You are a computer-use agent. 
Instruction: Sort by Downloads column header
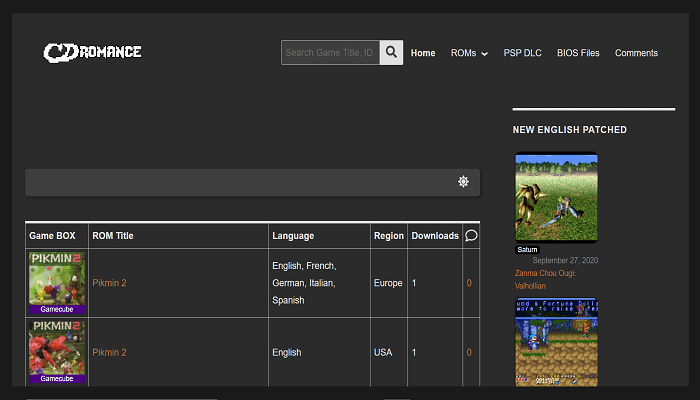click(435, 236)
